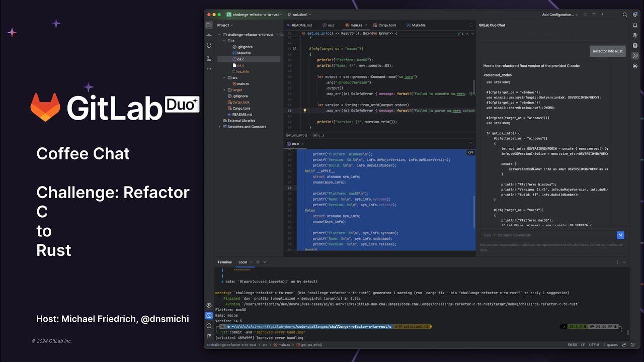This screenshot has height=362, width=644.
Task: Open terminal tabs dropdown chevron
Action: (265, 262)
